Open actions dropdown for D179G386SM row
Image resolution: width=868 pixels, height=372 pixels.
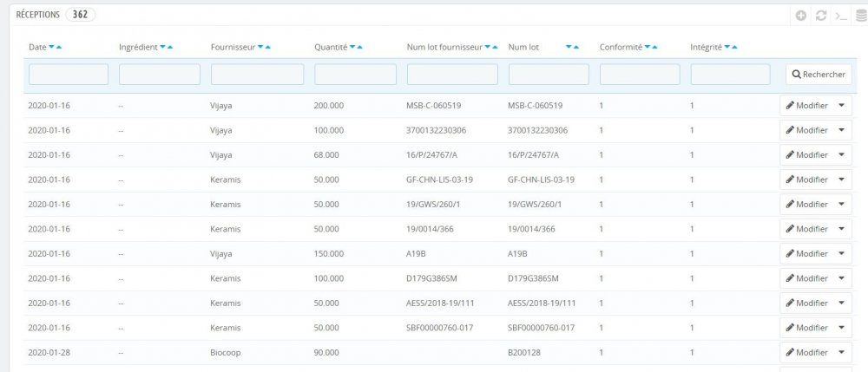(841, 278)
